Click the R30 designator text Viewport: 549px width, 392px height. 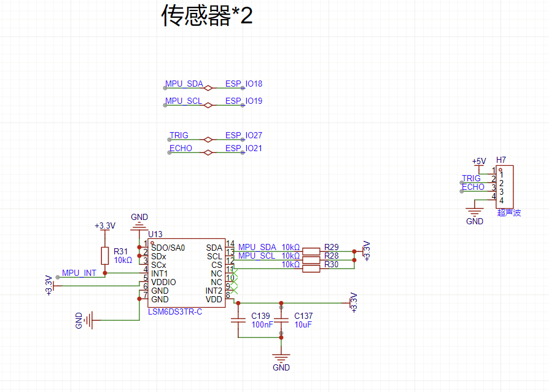331,264
